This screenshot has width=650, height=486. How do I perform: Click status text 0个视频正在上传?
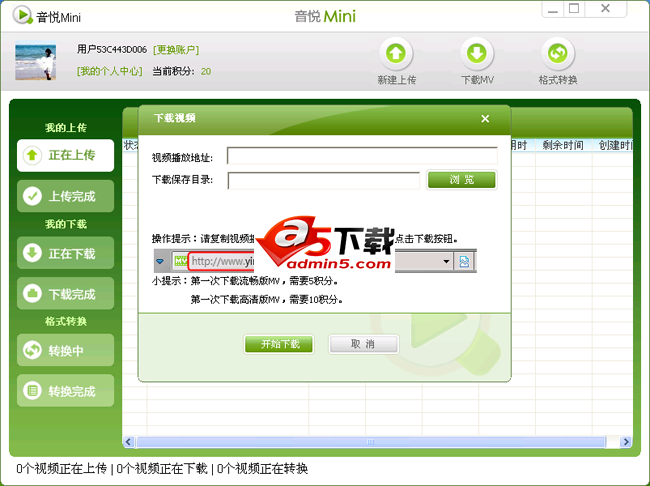tap(62, 469)
